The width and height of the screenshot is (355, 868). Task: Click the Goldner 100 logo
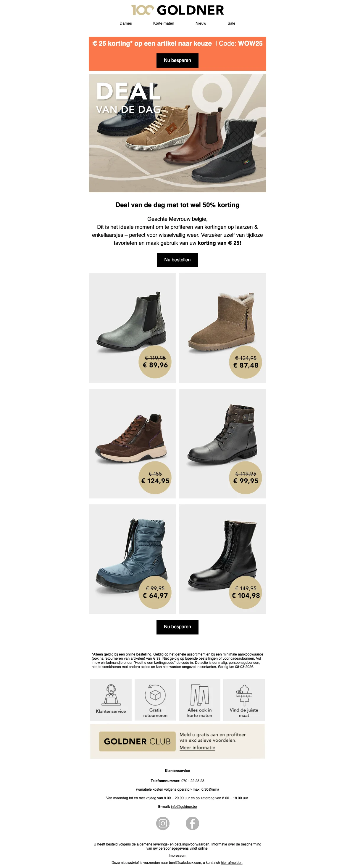[177, 10]
